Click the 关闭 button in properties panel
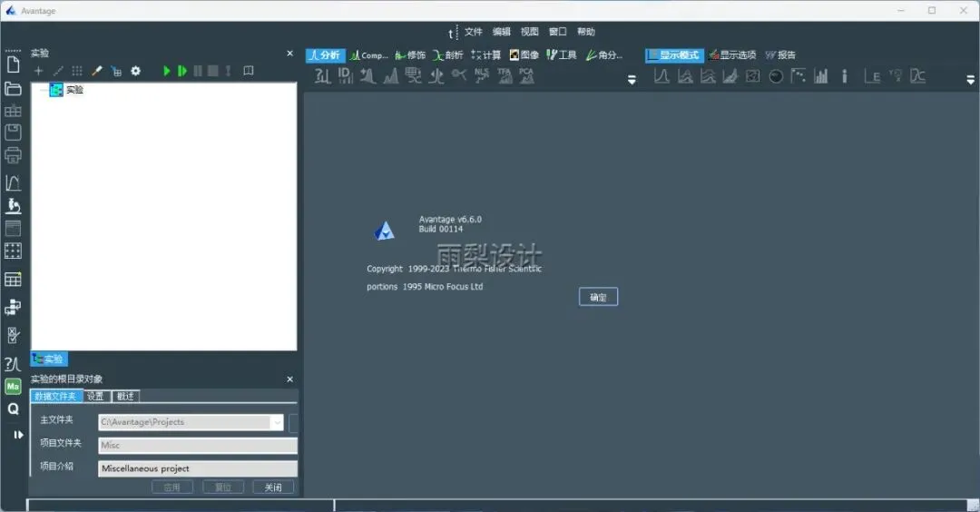Image resolution: width=980 pixels, height=512 pixels. [273, 487]
